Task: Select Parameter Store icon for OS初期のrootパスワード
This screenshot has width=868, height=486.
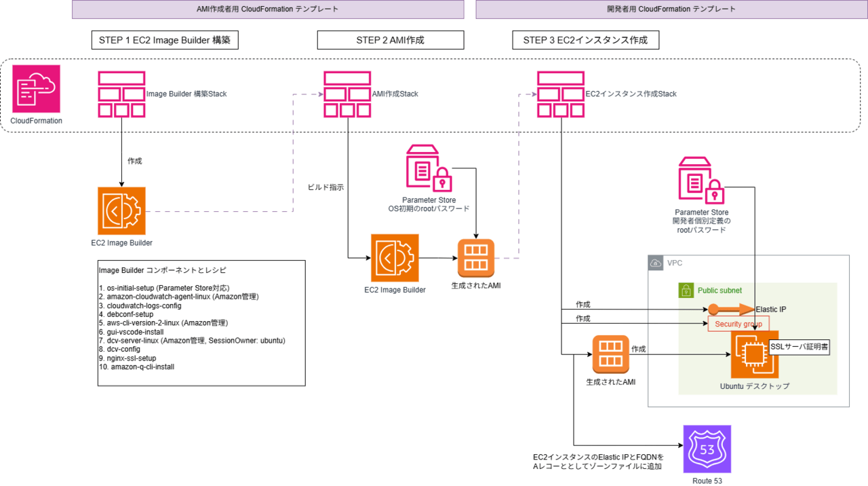Action: point(429,168)
